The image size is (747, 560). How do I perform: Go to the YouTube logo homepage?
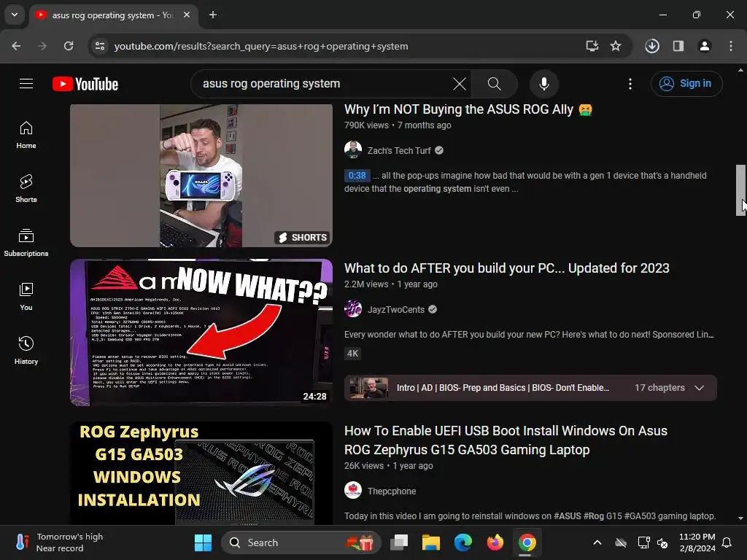(85, 84)
